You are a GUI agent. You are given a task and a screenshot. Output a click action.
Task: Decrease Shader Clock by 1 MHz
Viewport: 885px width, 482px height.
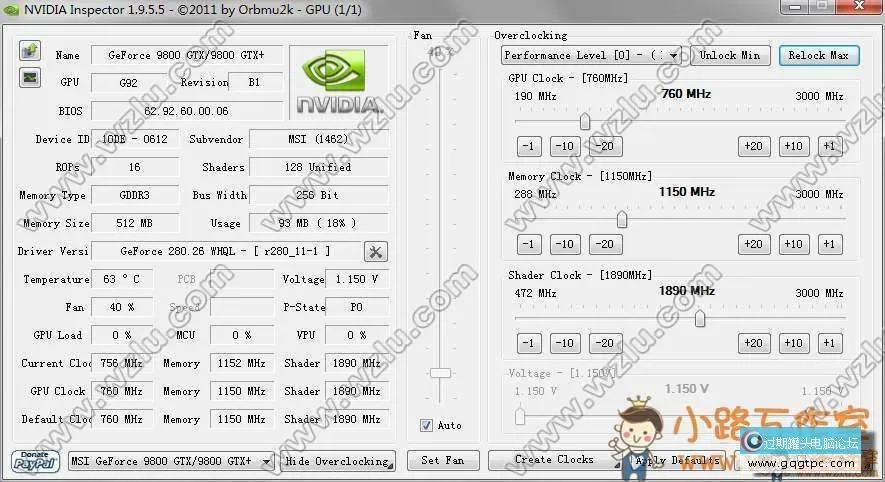[x=529, y=343]
